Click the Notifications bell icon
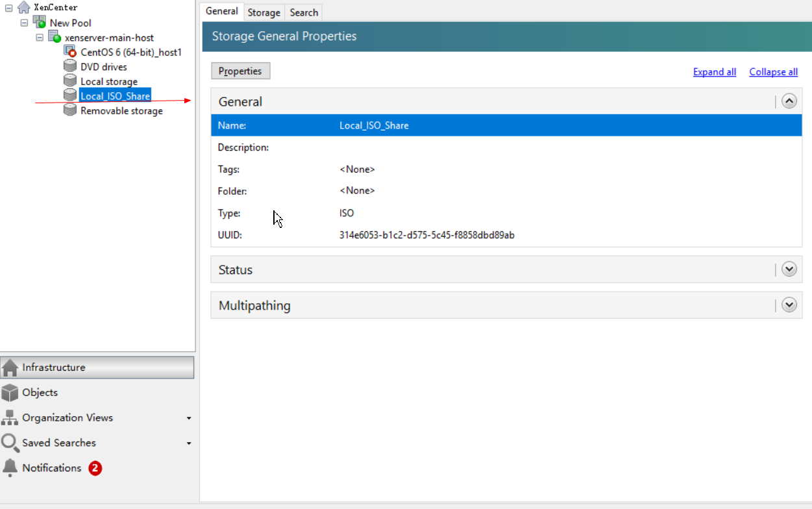The height and width of the screenshot is (509, 812). [10, 467]
